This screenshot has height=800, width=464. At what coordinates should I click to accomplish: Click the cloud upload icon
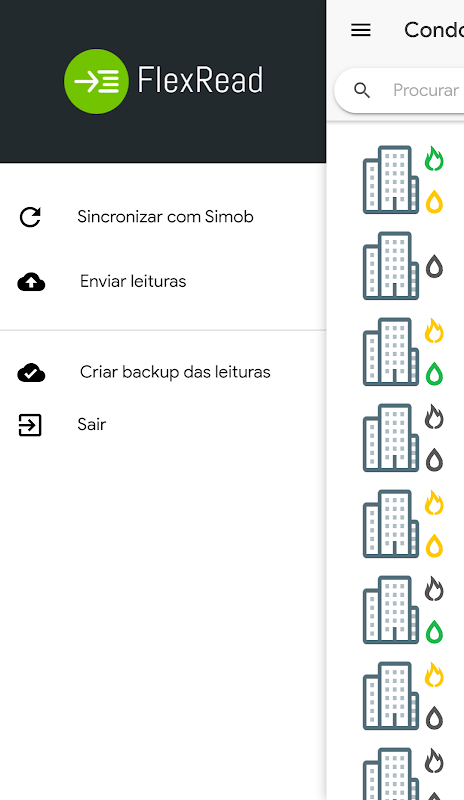coord(31,282)
